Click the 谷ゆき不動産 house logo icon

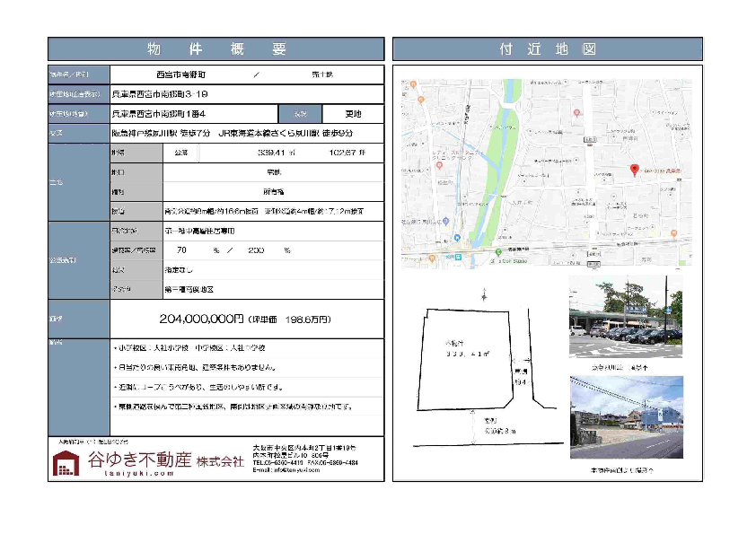tap(66, 461)
